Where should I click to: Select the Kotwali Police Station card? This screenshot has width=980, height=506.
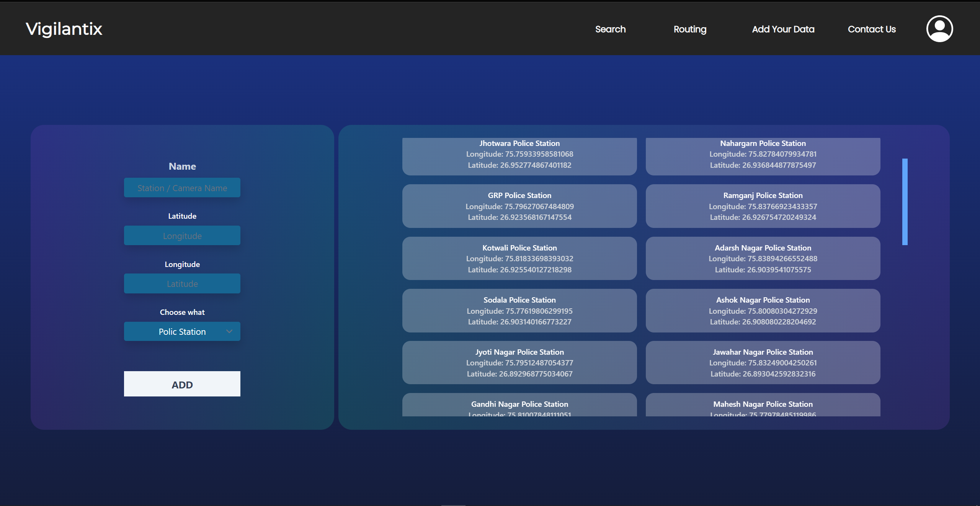[519, 258]
